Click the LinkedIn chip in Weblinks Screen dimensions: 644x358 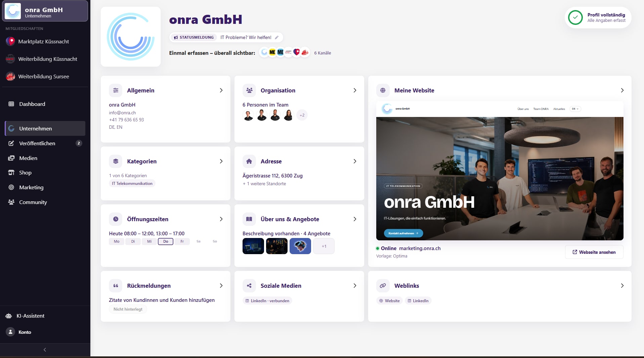tap(418, 301)
